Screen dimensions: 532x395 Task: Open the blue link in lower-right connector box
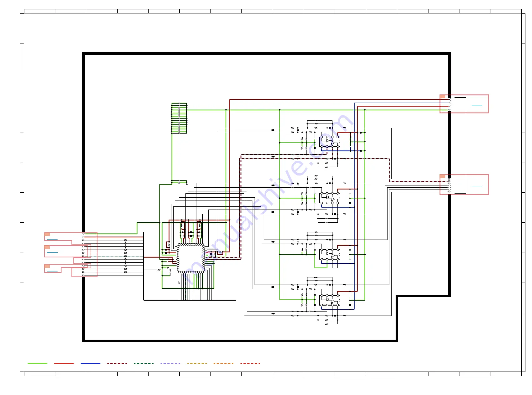(x=477, y=186)
